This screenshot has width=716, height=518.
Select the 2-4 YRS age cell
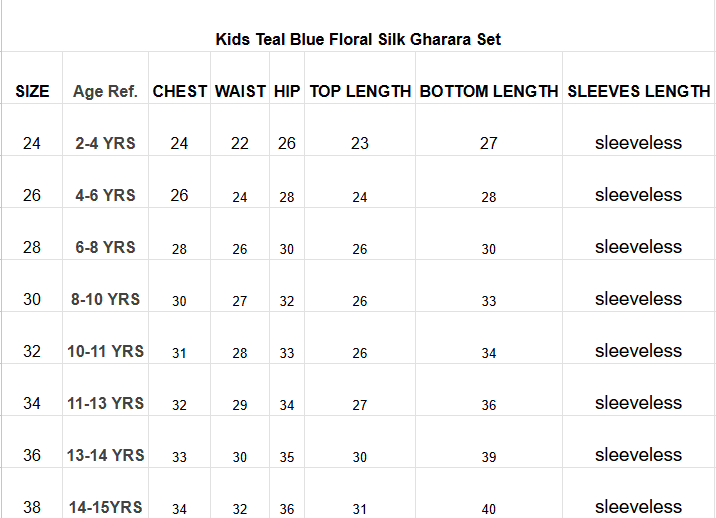pyautogui.click(x=105, y=143)
